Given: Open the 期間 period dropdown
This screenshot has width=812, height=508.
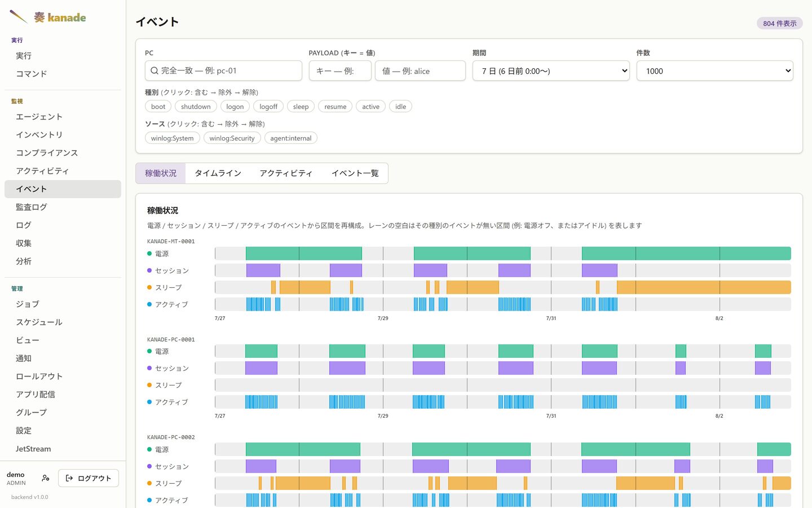Looking at the screenshot, I should coord(551,71).
